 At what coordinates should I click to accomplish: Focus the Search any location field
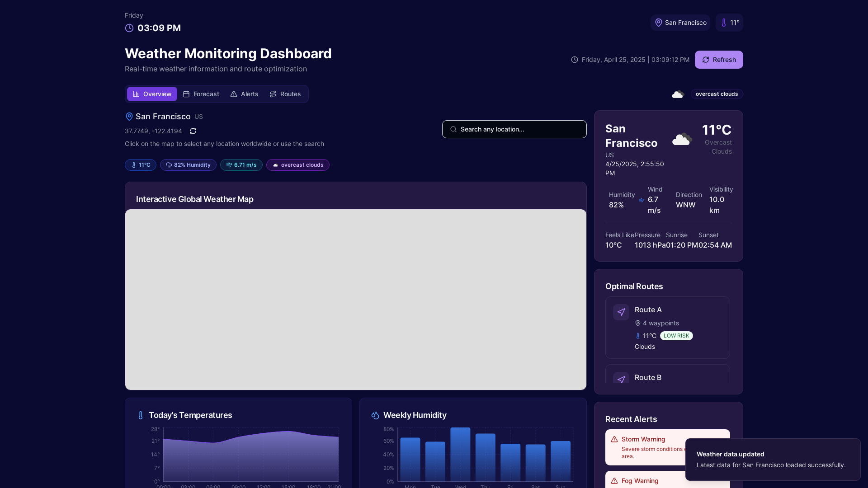click(x=514, y=129)
